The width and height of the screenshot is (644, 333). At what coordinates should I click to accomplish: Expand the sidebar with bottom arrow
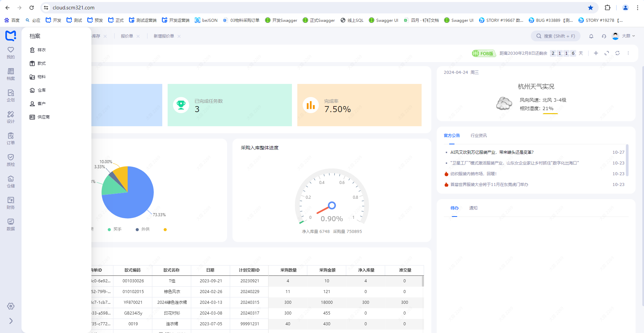click(11, 321)
